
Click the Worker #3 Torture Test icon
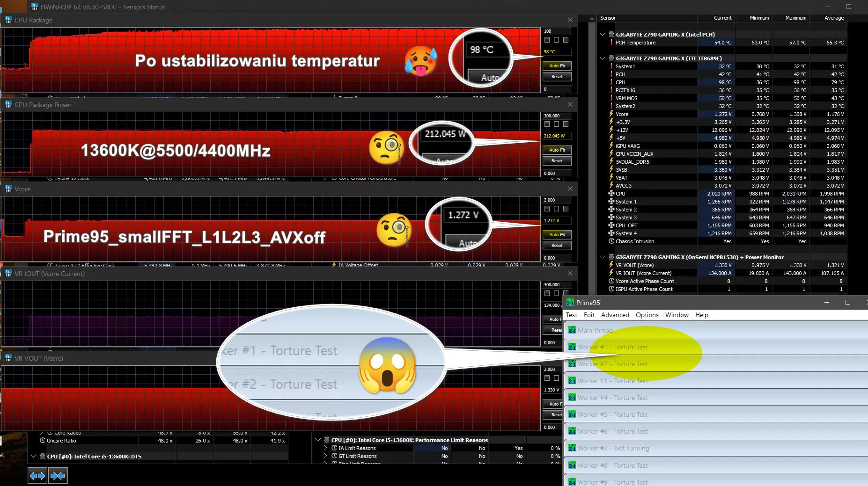(x=572, y=381)
